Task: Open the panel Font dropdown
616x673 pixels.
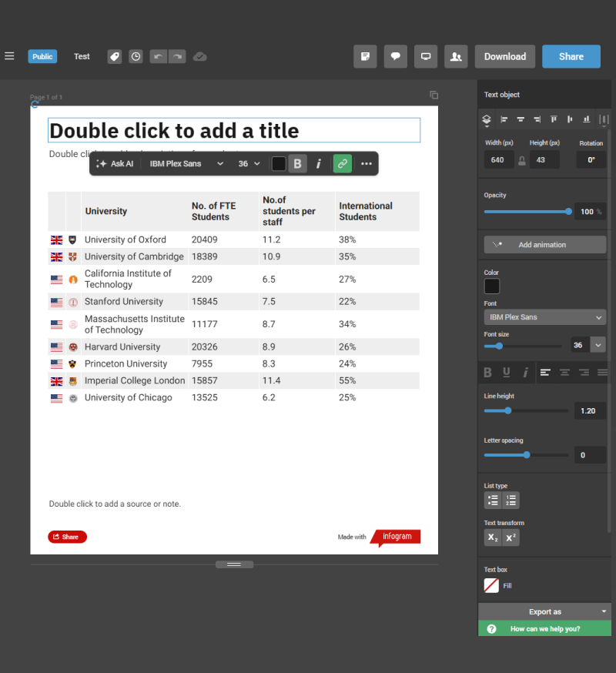Action: point(545,317)
